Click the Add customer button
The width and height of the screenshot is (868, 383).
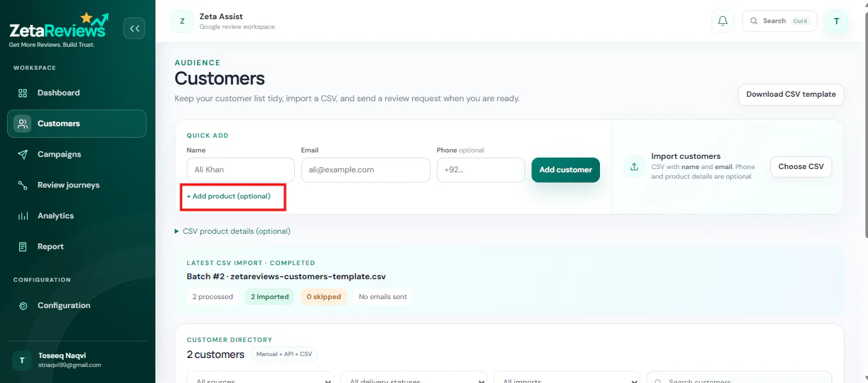565,170
